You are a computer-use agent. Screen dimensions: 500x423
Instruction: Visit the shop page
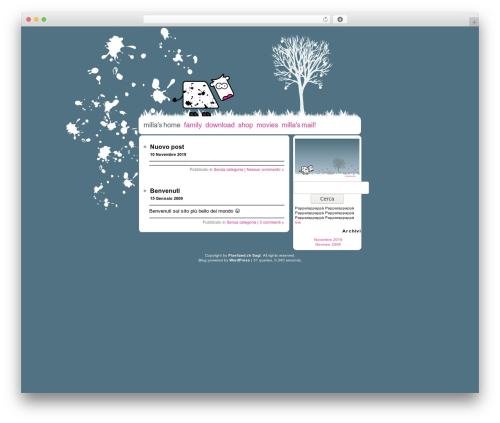click(245, 125)
